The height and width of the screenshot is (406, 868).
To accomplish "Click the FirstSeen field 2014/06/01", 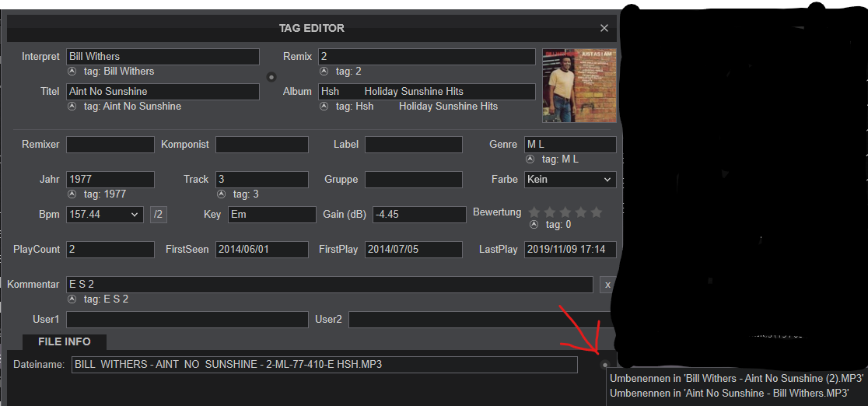I will 262,249.
